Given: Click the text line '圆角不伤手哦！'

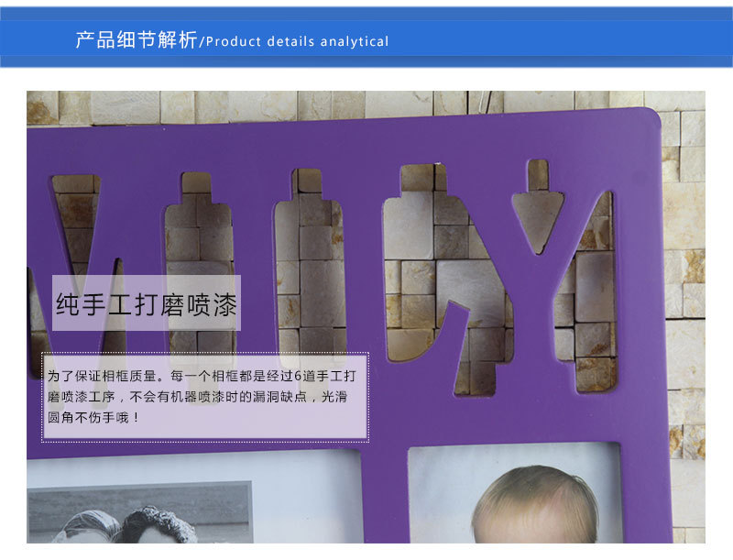Looking at the screenshot, I should click(93, 417).
